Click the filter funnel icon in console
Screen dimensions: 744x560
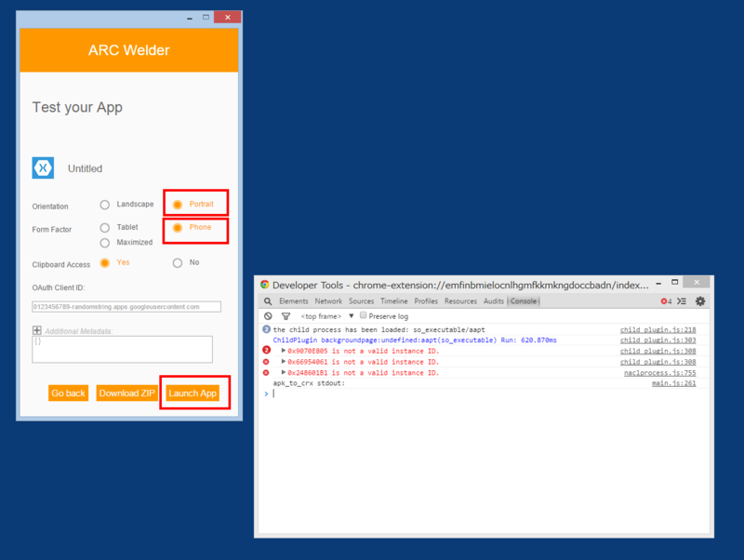(x=286, y=316)
